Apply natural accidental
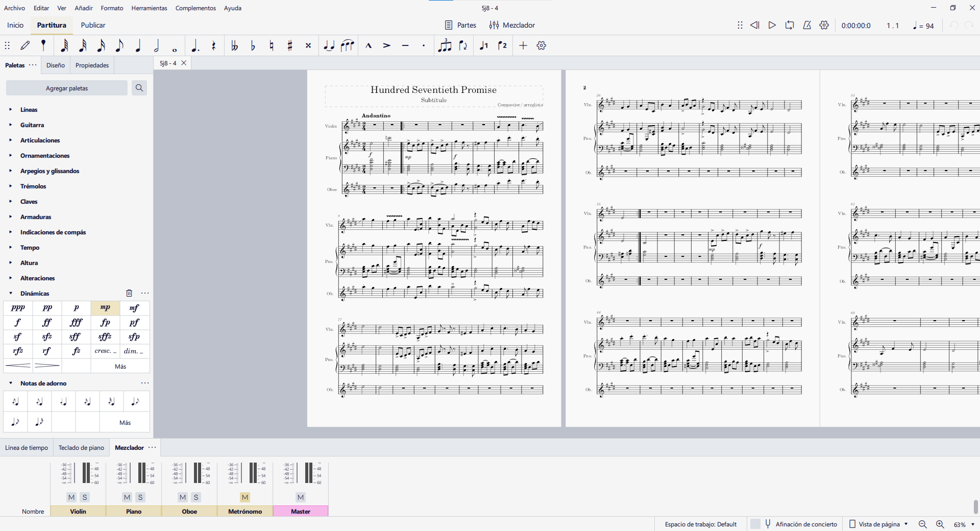The image size is (980, 531). [x=272, y=45]
